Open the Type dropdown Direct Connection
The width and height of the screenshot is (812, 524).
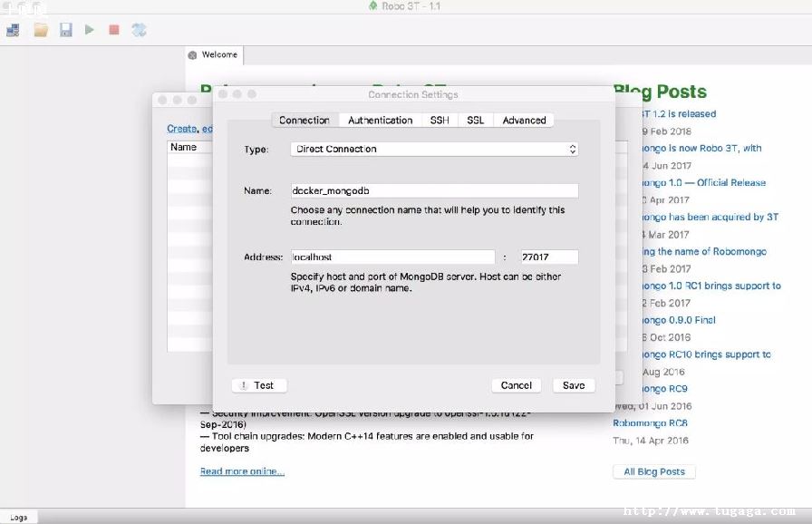pos(434,149)
